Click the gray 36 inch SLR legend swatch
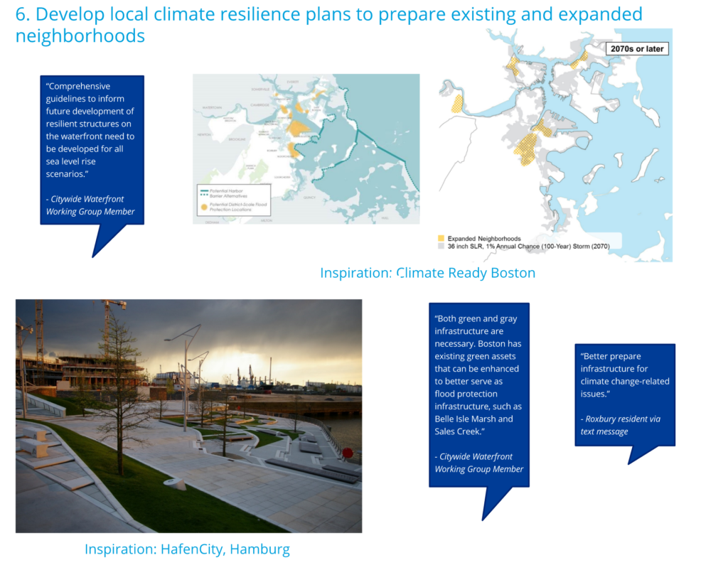 441,247
